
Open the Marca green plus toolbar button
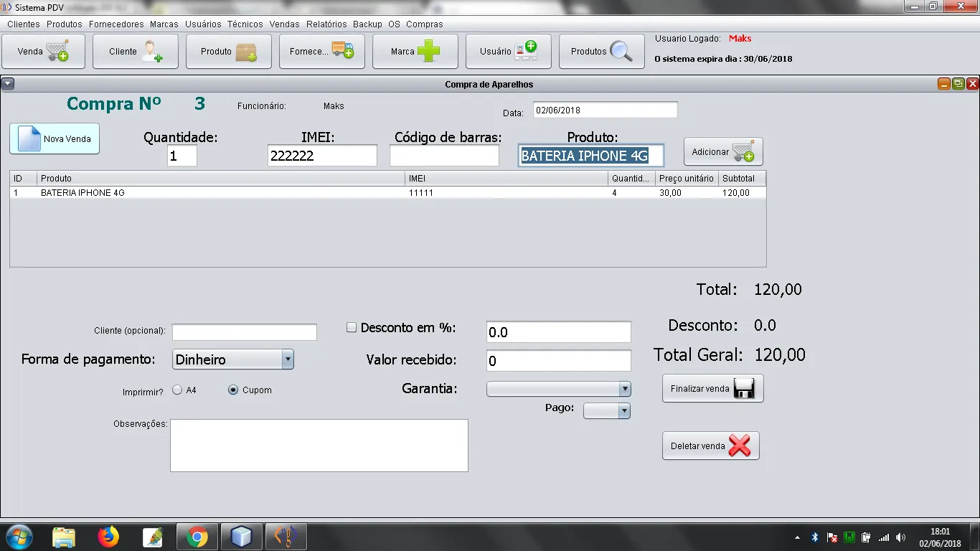[415, 52]
